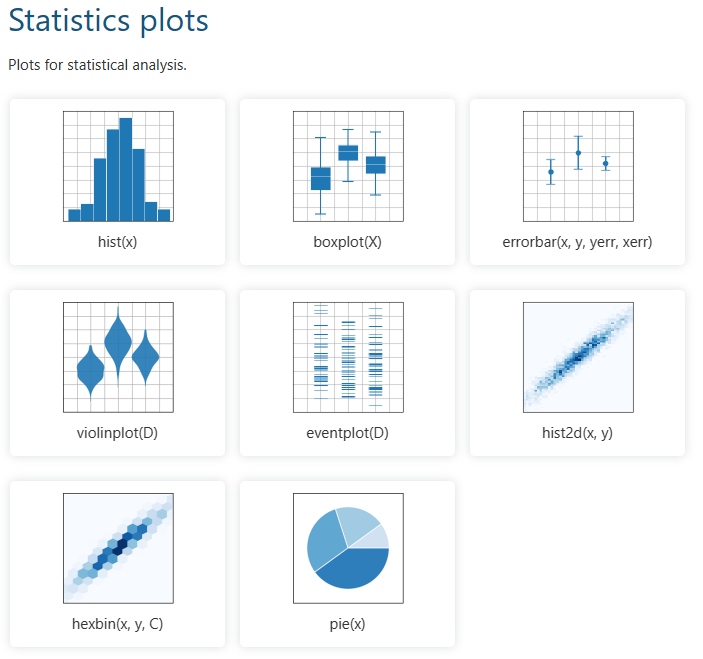Click the tallest bar in the histogram

tap(125, 168)
